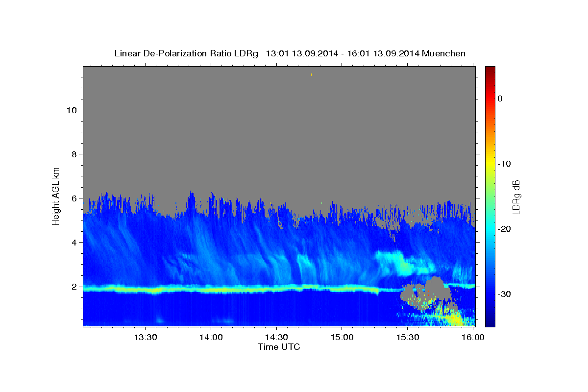
Task: Click the dark blue bottom of the colorbar
Action: point(490,321)
